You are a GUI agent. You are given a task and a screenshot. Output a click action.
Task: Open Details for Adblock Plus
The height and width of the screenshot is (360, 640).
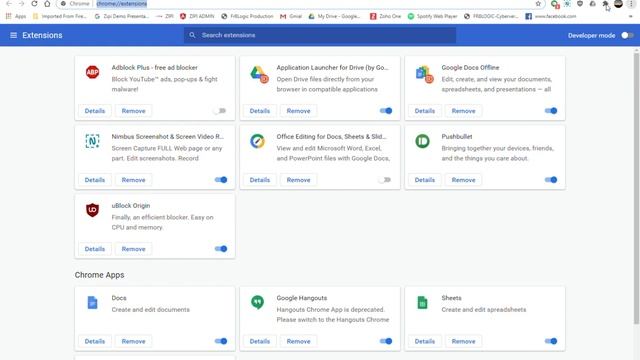tap(95, 111)
